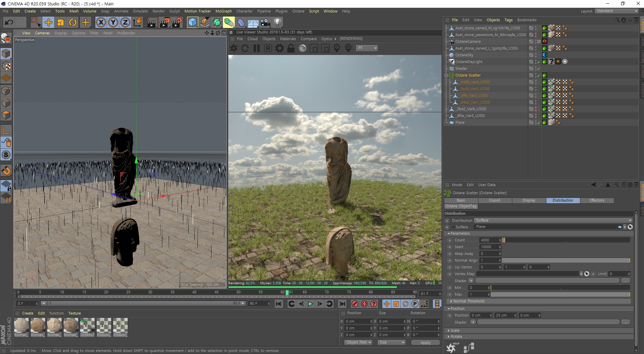Pause the Live Viewer render
Image resolution: width=644 pixels, height=354 pixels.
(x=257, y=48)
